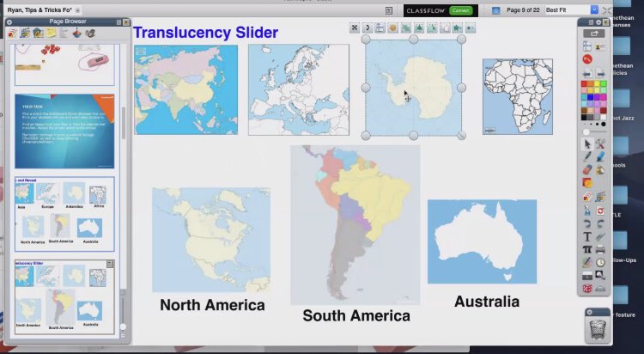This screenshot has height=354, width=644.
Task: Click the North America label text
Action: (212, 305)
